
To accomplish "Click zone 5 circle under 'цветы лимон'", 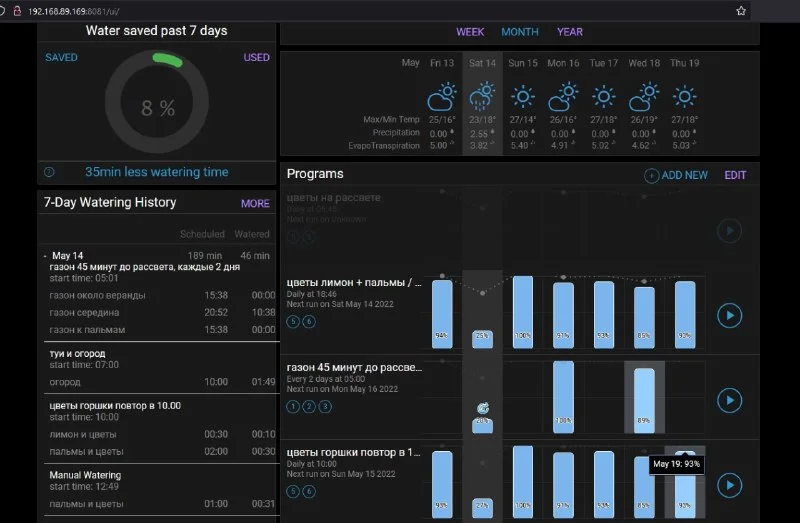I will click(293, 322).
